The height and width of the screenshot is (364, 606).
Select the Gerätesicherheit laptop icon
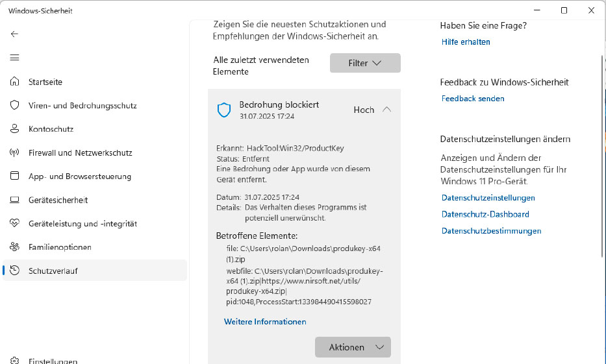click(14, 200)
